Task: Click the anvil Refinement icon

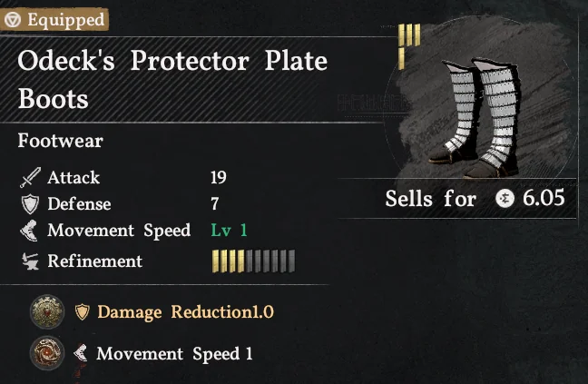Action: [x=30, y=261]
